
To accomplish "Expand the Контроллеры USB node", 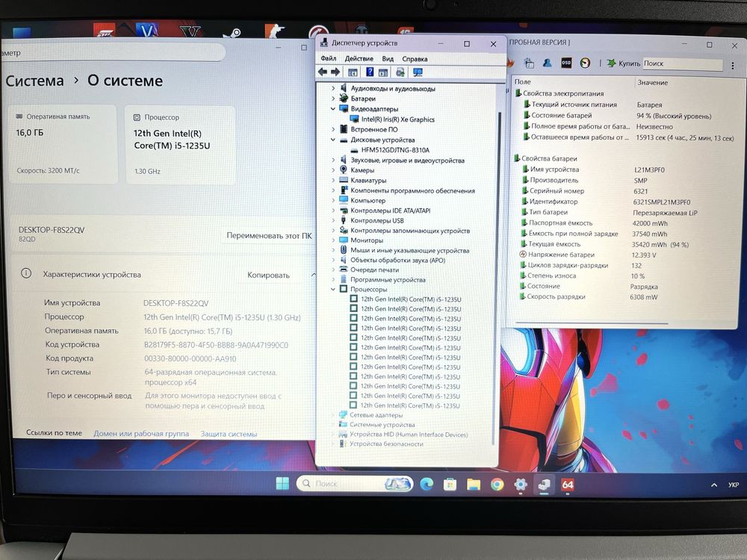I will 333,220.
